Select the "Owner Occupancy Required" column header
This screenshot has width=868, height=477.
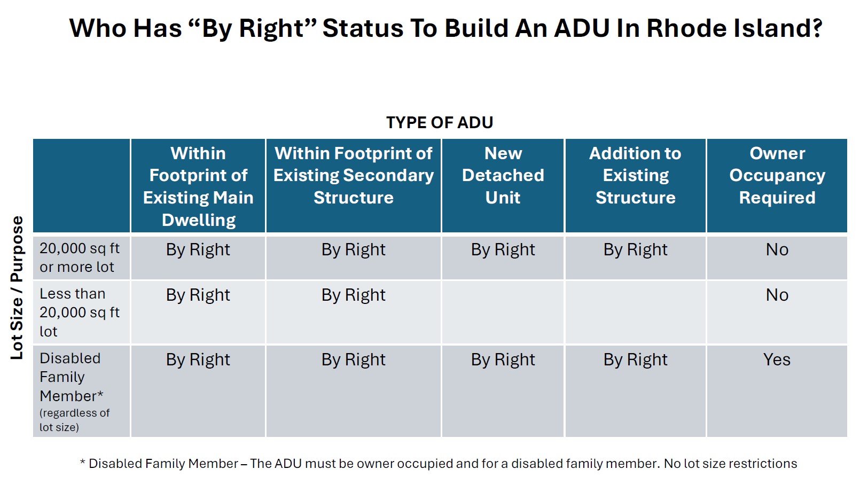[x=777, y=175]
